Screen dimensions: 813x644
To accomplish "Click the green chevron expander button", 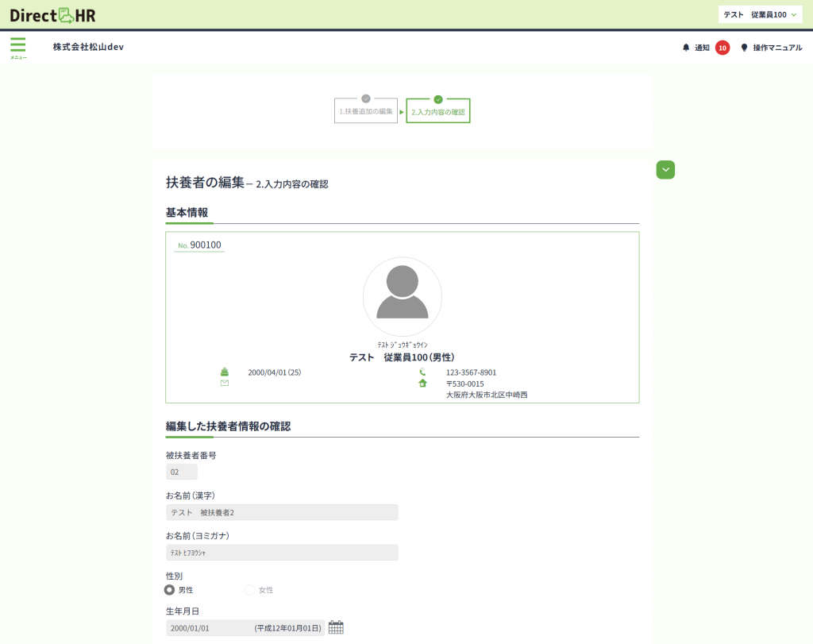I will click(x=665, y=169).
